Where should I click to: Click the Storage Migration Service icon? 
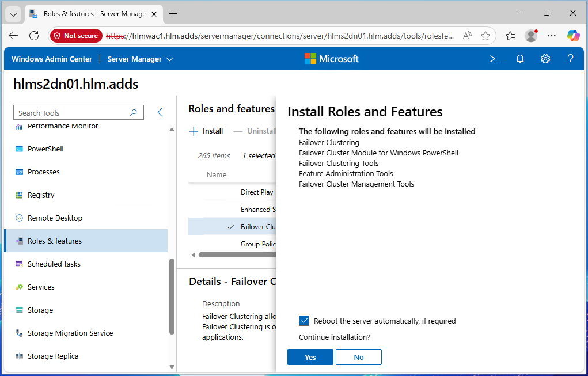19,333
